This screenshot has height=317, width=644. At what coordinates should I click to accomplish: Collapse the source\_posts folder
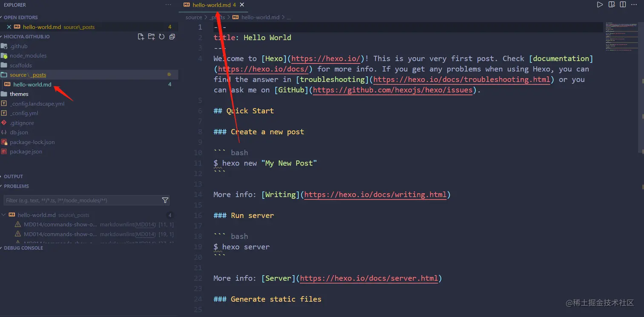point(28,75)
